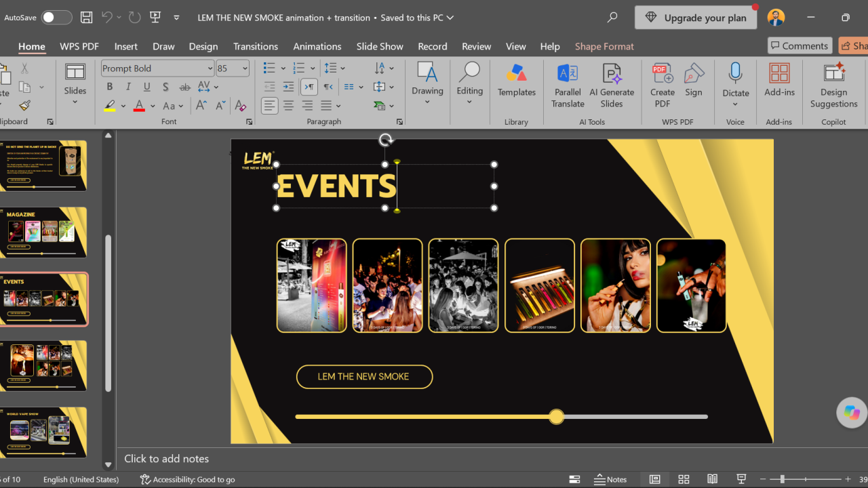Open font color dropdown arrow
The image size is (868, 488).
coord(153,106)
